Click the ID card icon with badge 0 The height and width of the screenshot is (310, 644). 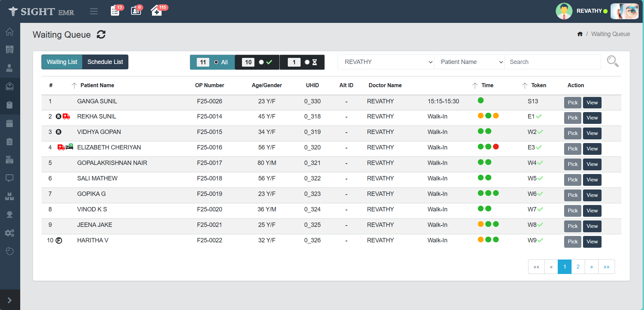click(136, 11)
